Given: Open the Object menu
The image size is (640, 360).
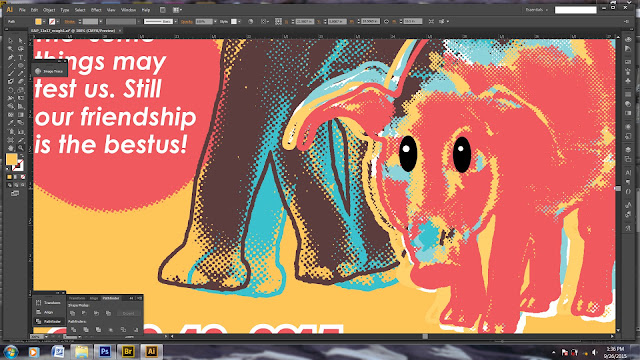Looking at the screenshot, I should click(49, 10).
